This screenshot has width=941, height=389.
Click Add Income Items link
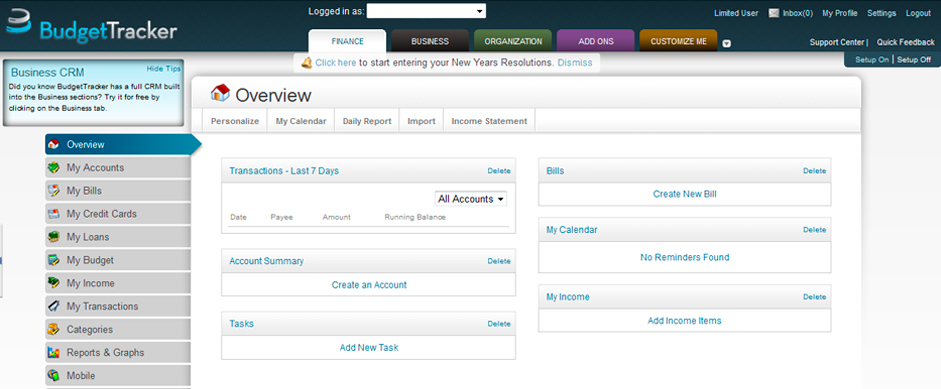(x=685, y=321)
